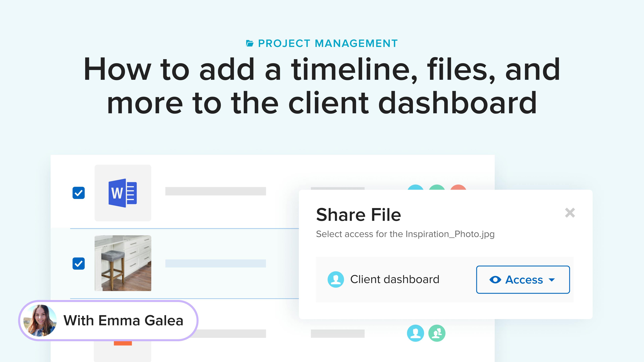Screen dimensions: 644x362
Task: Click the Word document file icon
Action: point(123,193)
